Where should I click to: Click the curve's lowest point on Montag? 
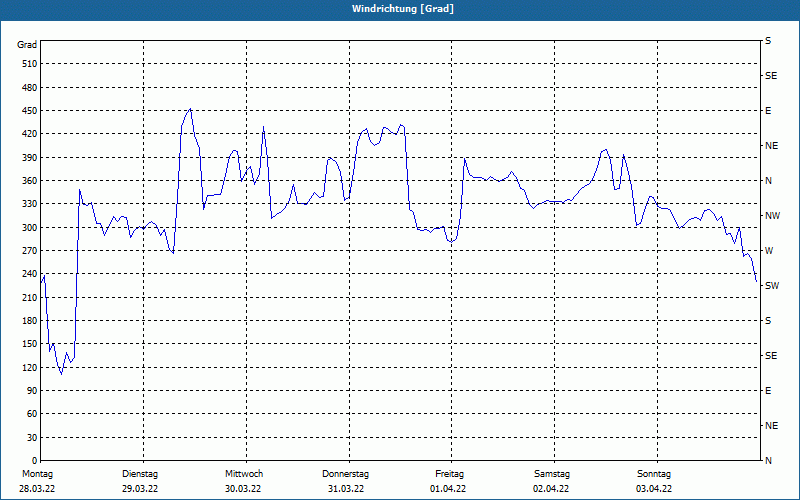point(62,374)
